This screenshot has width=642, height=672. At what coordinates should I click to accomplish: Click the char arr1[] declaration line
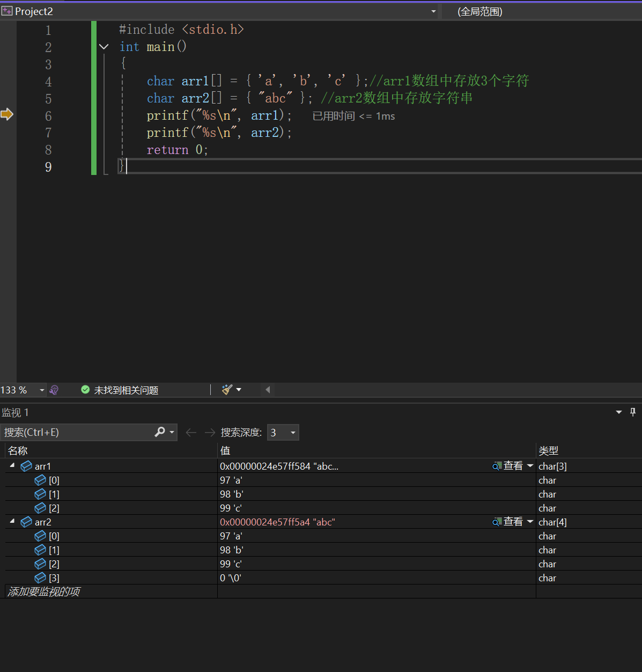tap(338, 81)
